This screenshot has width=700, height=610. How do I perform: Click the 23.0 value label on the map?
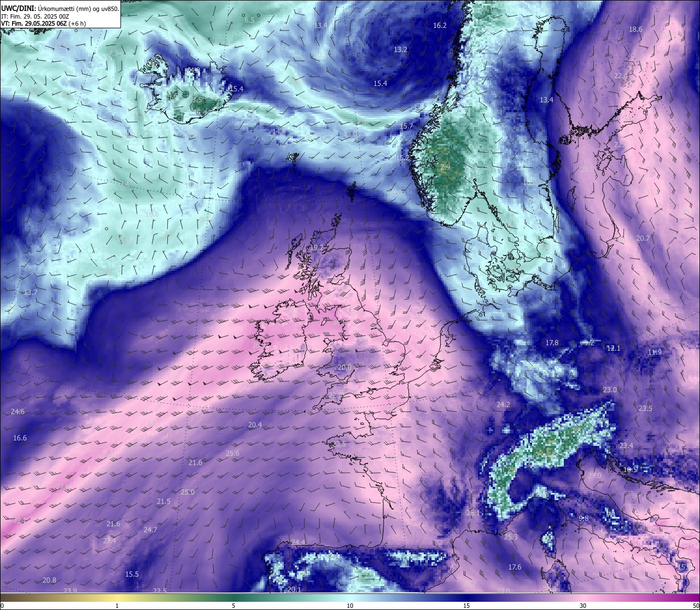[x=609, y=390]
